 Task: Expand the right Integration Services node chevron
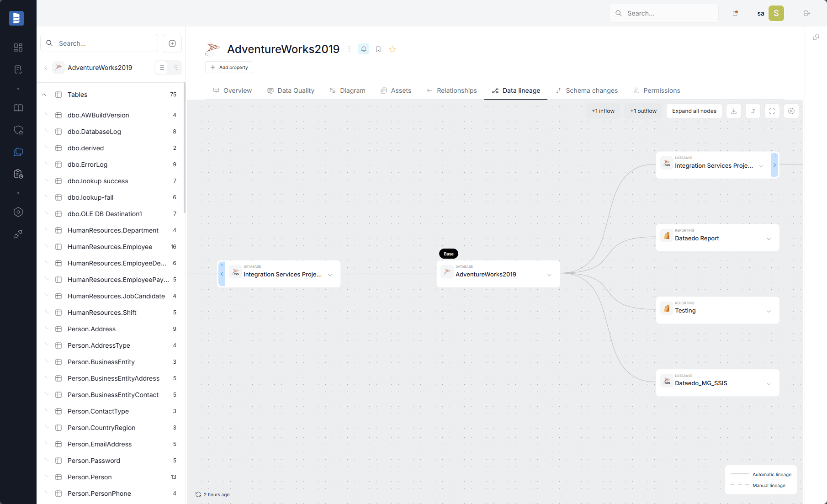761,166
